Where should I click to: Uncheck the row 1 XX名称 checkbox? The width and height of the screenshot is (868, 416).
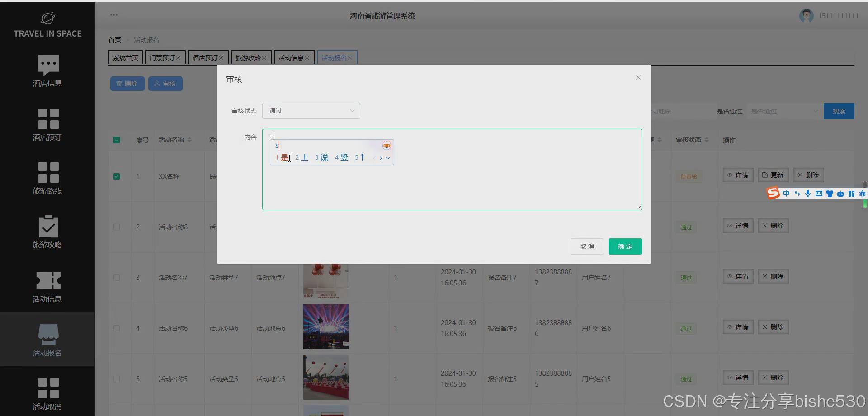tap(117, 176)
